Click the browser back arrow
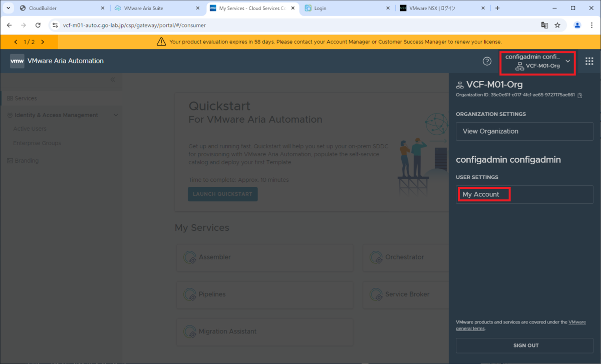Screen dimensions: 601x364 point(9,25)
